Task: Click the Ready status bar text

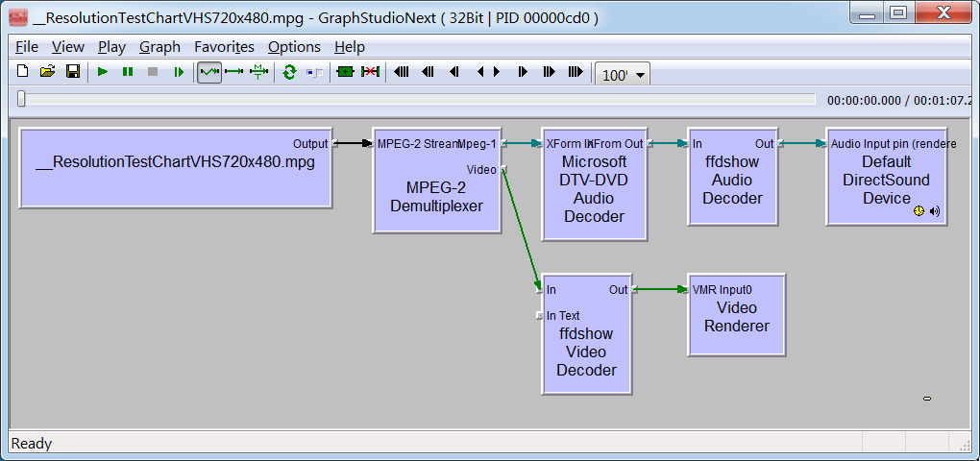Action: 32,444
